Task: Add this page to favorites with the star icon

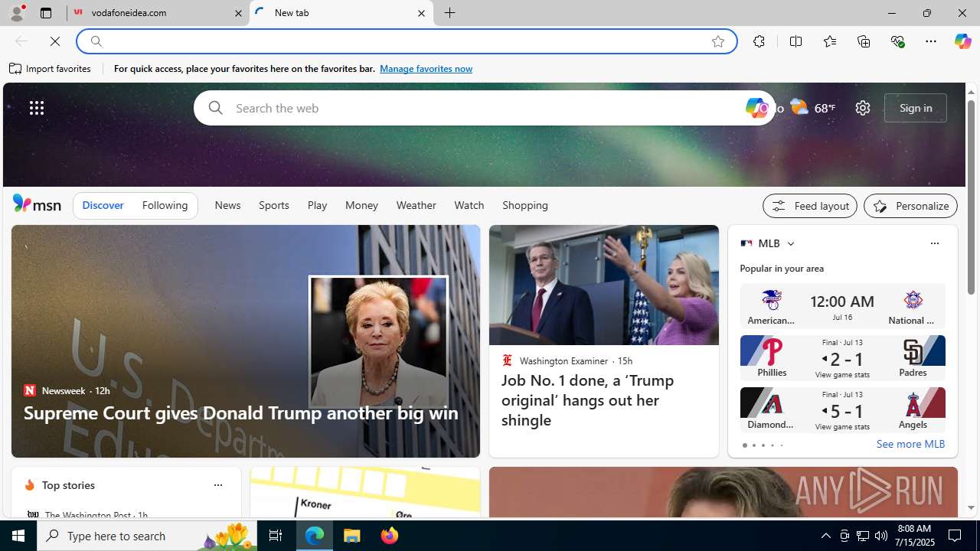Action: coord(718,41)
